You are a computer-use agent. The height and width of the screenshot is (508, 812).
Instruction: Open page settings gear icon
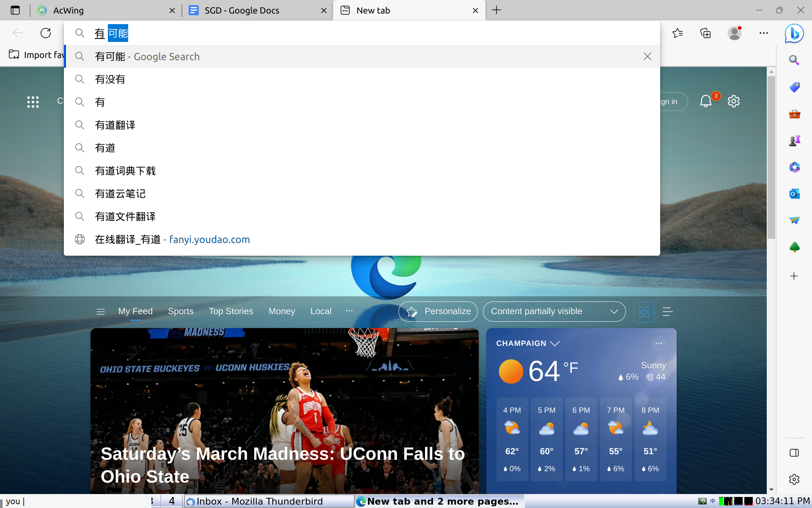(x=733, y=101)
